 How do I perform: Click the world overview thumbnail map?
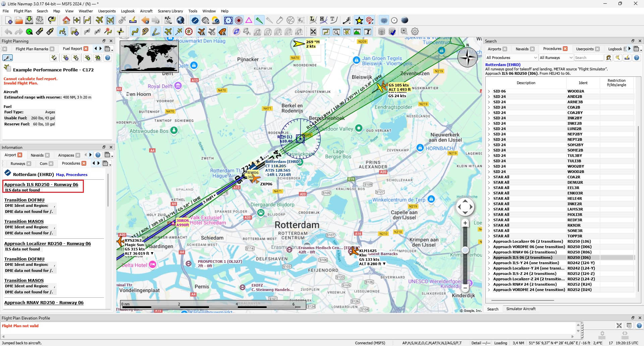coord(149,56)
